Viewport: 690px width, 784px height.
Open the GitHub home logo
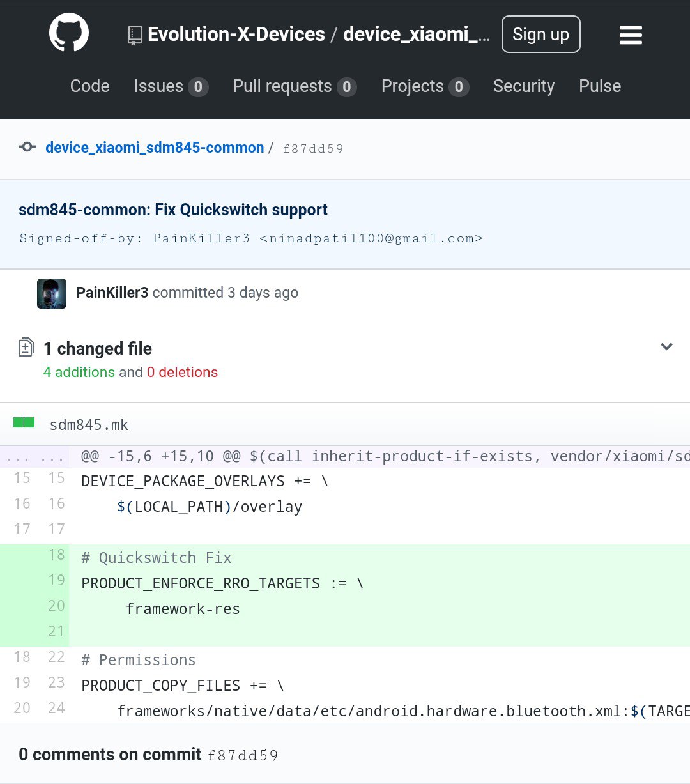(69, 34)
